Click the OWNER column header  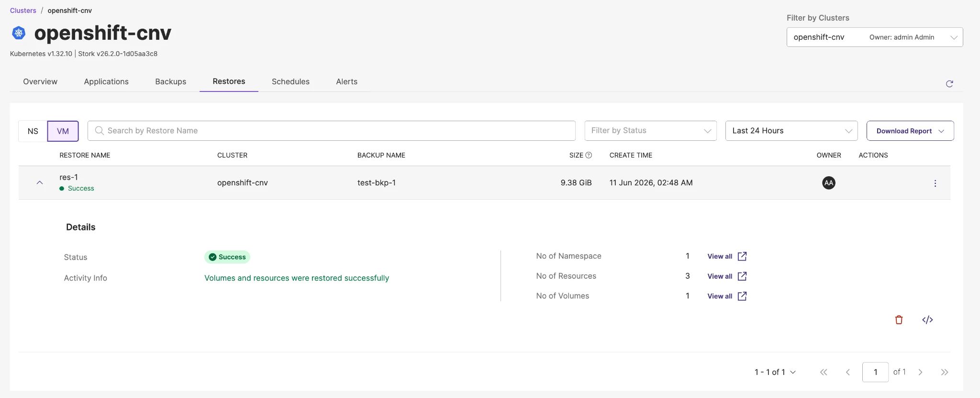(x=828, y=155)
